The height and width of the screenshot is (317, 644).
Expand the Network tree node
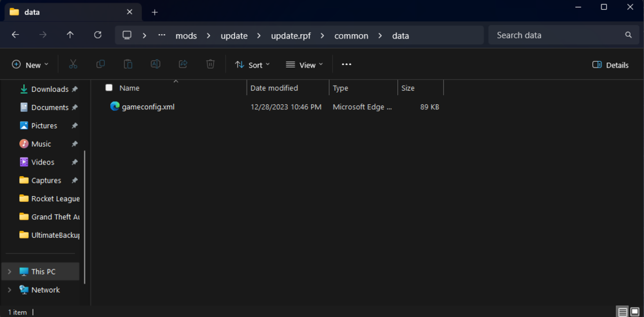(10, 290)
